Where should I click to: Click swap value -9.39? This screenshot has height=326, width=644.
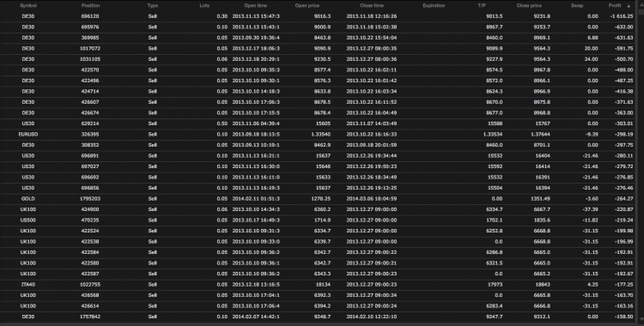point(592,134)
